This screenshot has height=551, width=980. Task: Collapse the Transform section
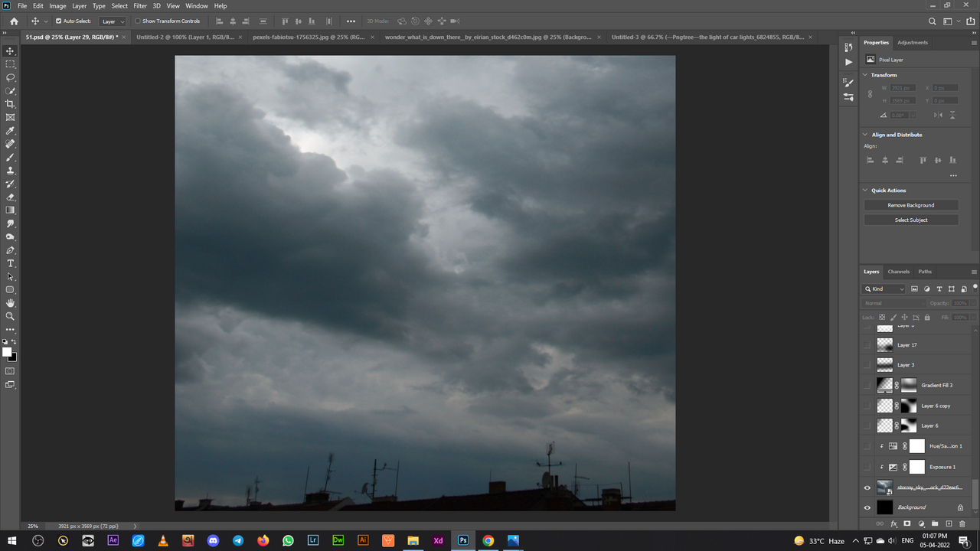pos(866,75)
